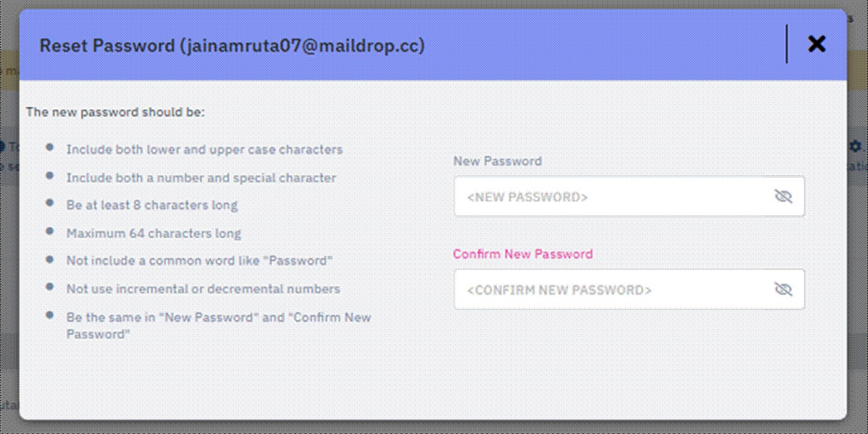Toggle visibility for Confirm New Password

pos(783,290)
